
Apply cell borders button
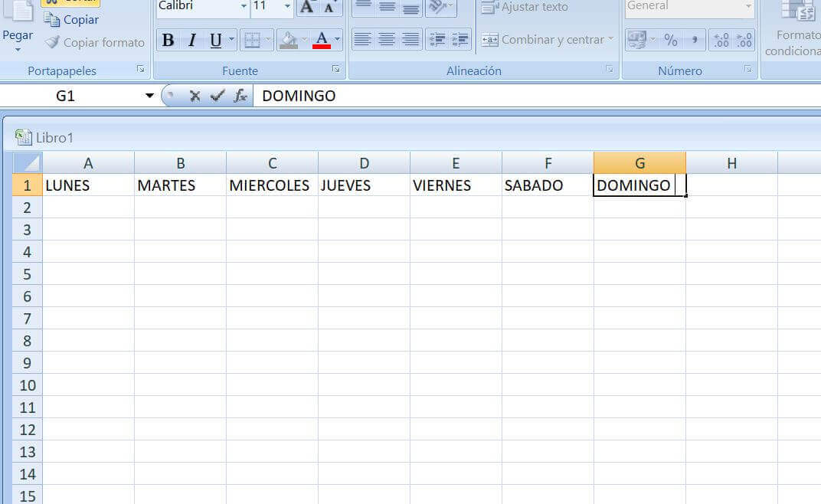(x=253, y=40)
